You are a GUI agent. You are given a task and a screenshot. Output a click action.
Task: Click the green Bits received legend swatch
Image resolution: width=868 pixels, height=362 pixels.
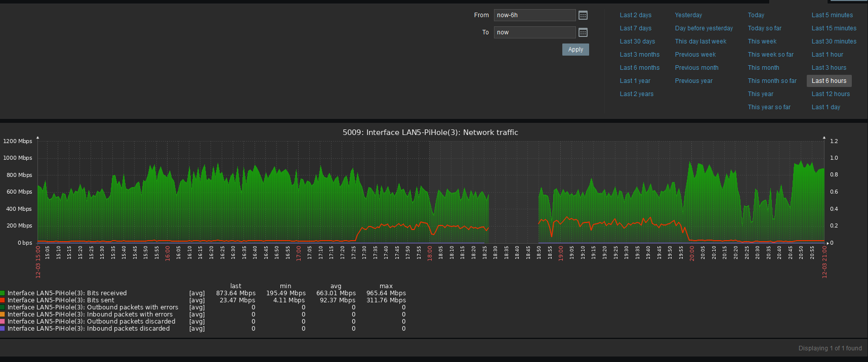pos(3,293)
